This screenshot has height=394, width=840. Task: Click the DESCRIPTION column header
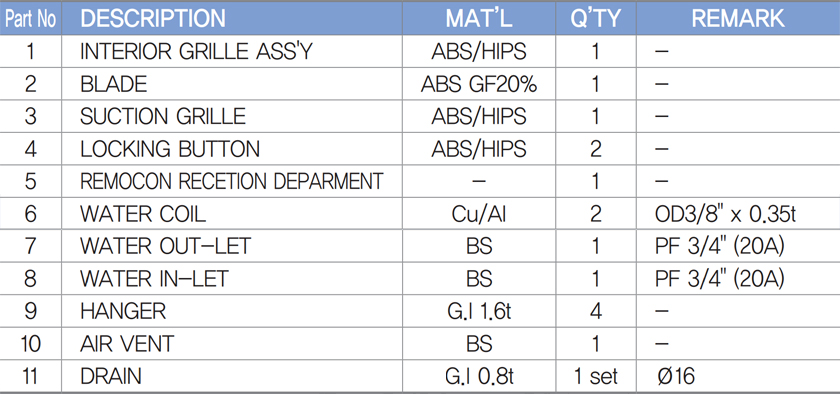click(231, 18)
